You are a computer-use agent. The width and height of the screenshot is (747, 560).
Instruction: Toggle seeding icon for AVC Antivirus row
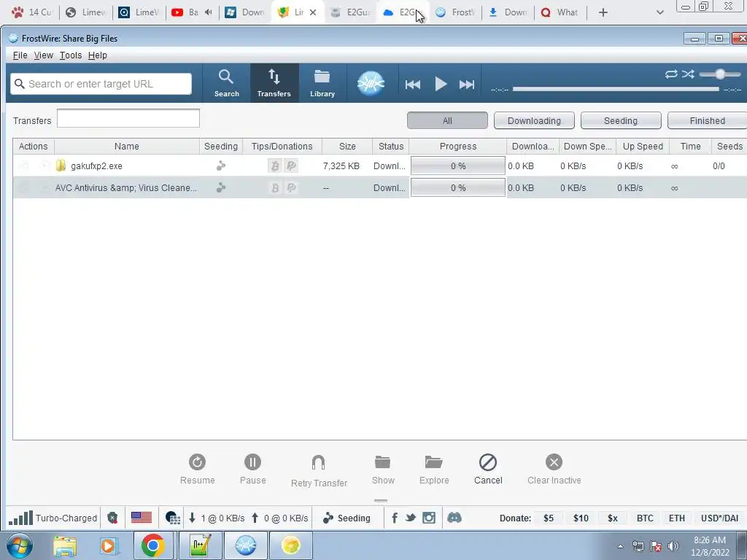point(220,187)
